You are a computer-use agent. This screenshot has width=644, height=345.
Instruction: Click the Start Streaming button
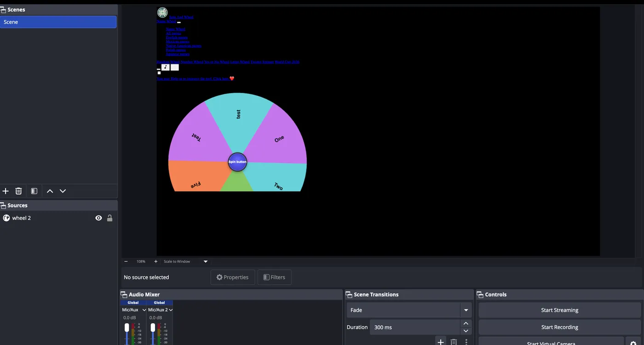559,310
